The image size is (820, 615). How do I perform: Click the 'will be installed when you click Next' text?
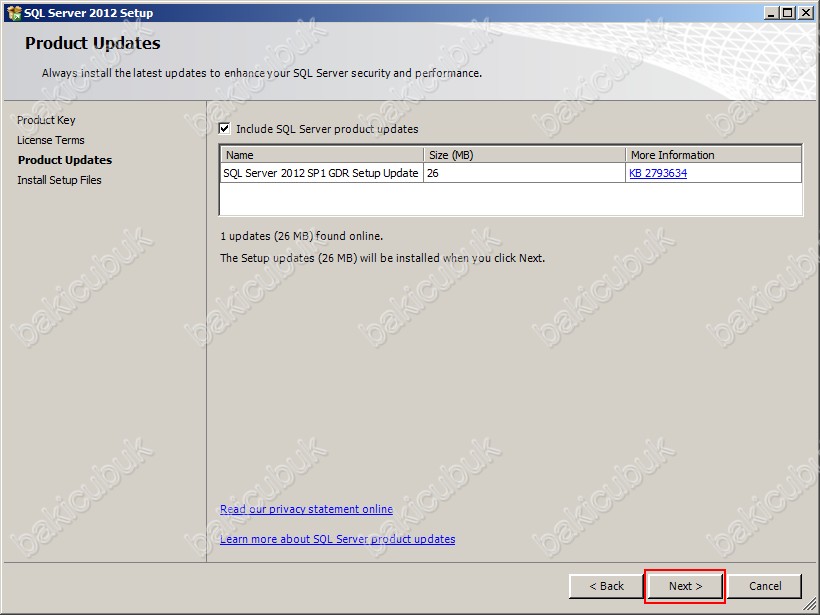[452, 258]
